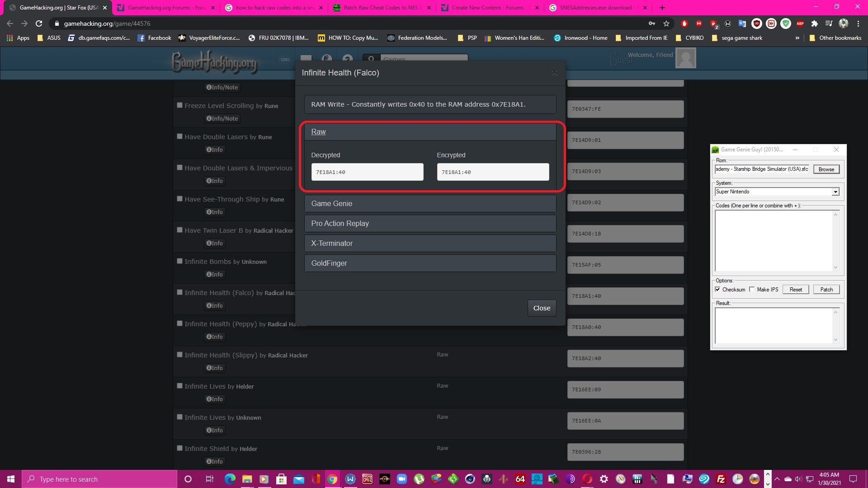
Task: Tick the Have See-Through Ship code
Action: 179,199
